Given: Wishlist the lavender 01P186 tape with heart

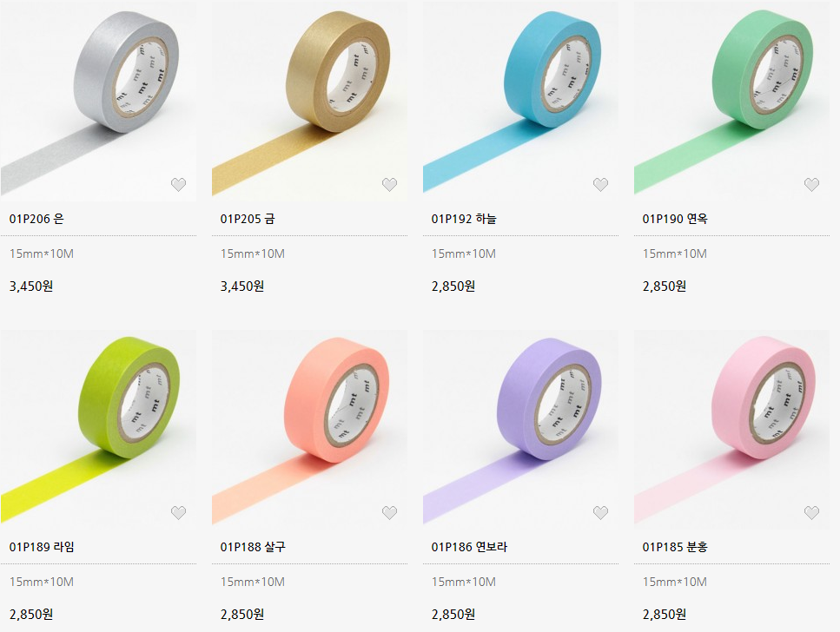Looking at the screenshot, I should (600, 513).
